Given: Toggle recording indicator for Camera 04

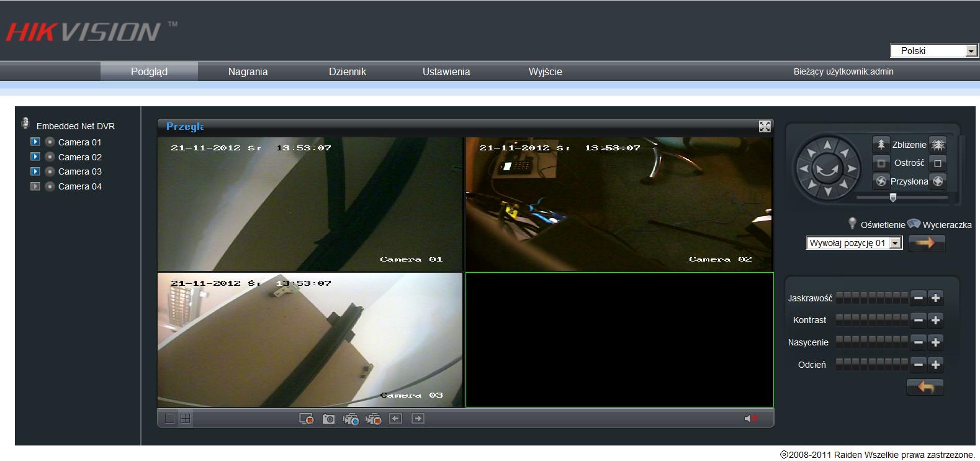Looking at the screenshot, I should (50, 186).
